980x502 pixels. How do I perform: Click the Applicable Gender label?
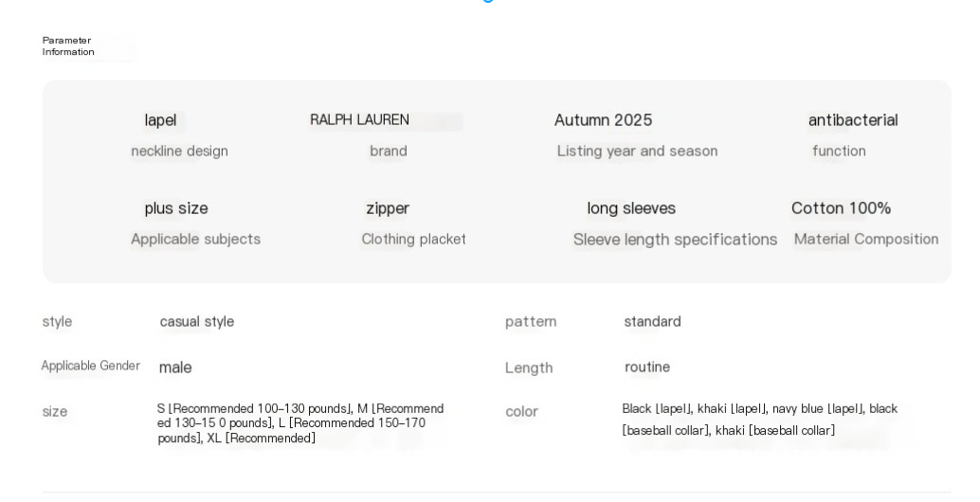pos(90,366)
